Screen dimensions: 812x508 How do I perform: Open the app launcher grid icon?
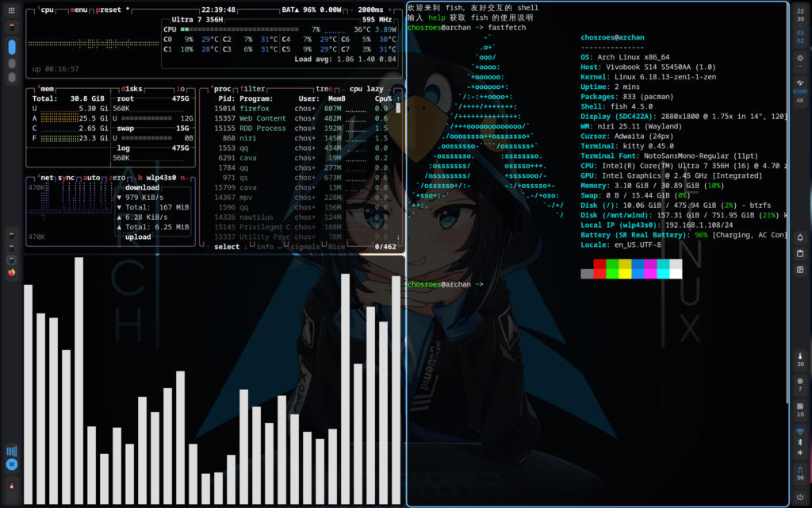[12, 10]
